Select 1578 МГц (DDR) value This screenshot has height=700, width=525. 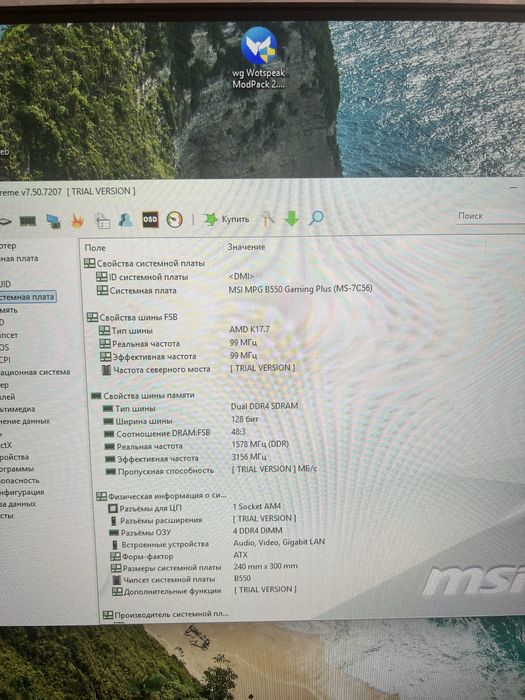[260, 444]
